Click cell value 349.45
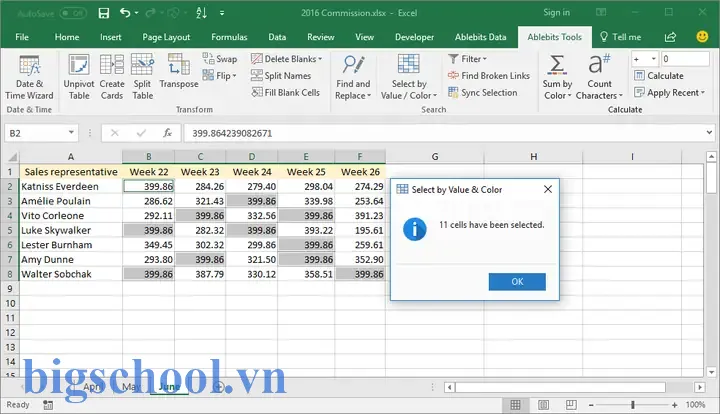 point(149,245)
